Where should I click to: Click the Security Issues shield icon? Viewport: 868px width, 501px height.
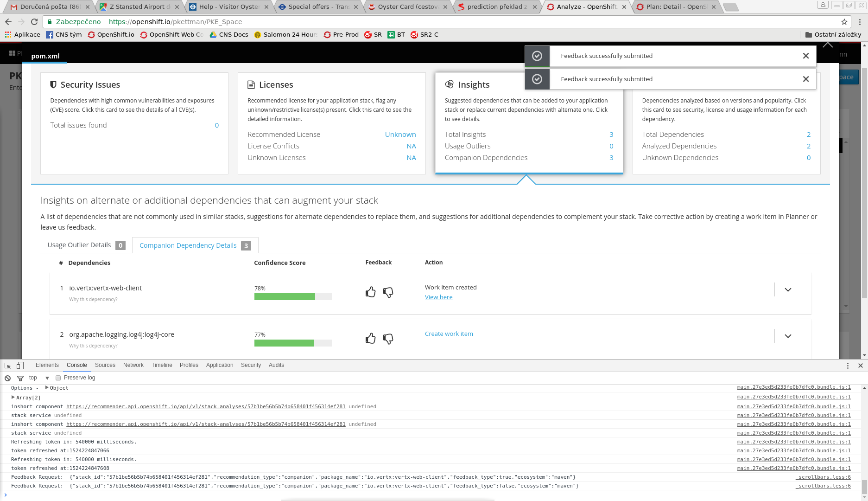(52, 84)
